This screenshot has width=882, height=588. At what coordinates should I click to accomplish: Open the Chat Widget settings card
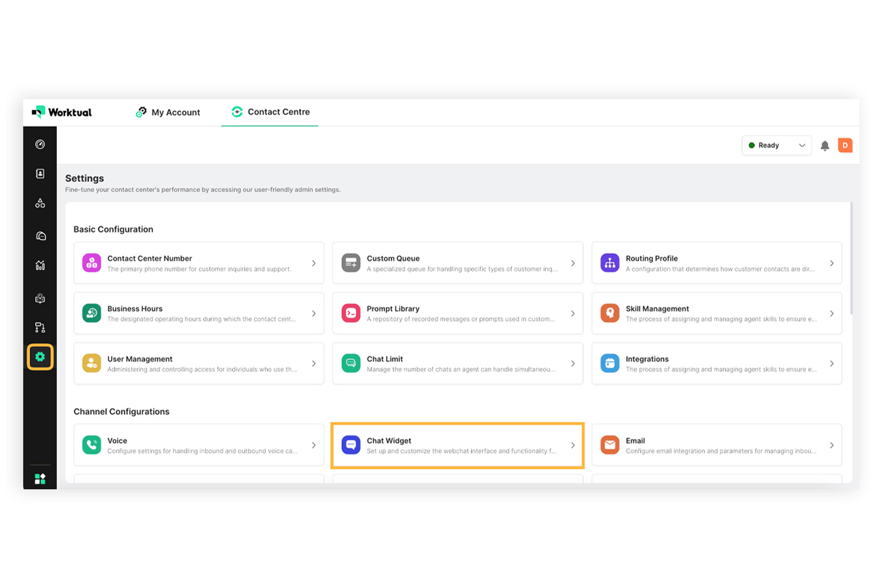pos(457,446)
